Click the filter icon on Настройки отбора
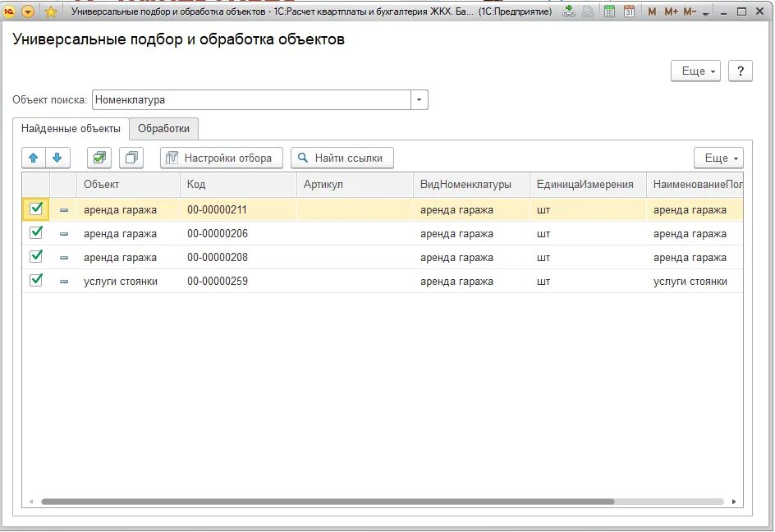The image size is (775, 532). (172, 158)
